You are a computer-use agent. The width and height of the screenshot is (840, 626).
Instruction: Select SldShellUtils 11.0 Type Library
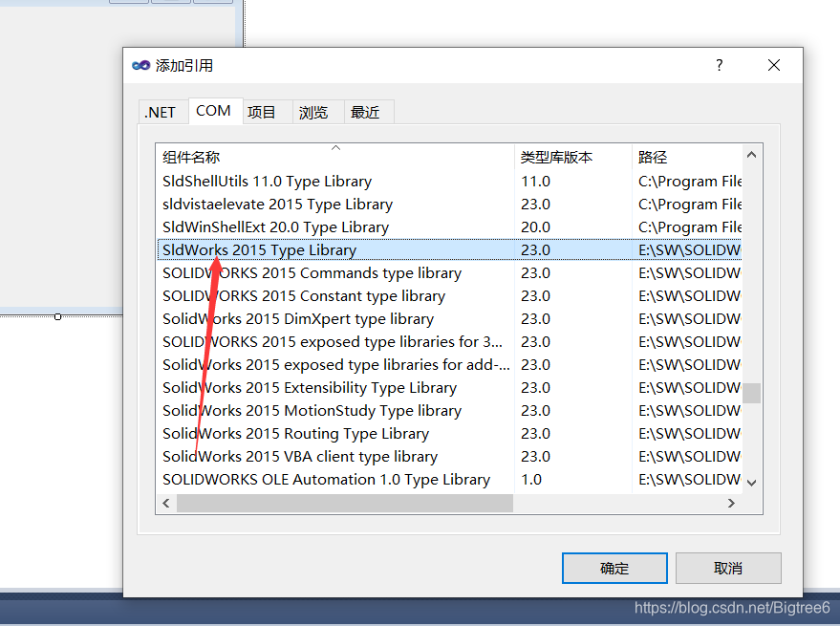pyautogui.click(x=267, y=182)
